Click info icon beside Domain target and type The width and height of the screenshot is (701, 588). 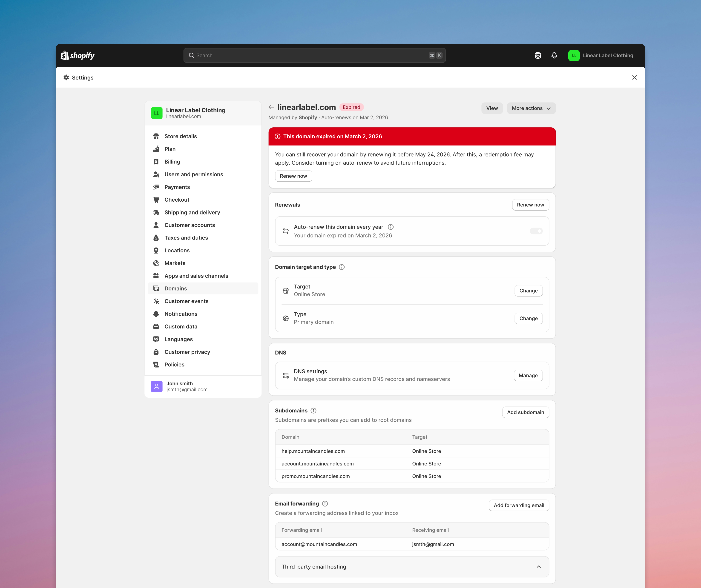(x=342, y=267)
